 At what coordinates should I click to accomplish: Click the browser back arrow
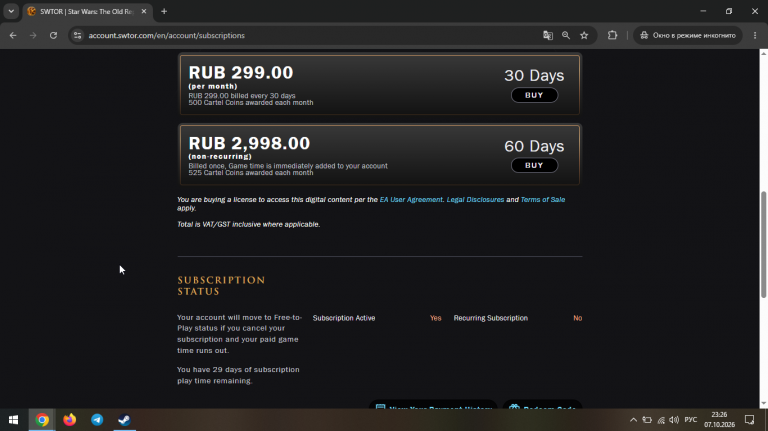[x=13, y=35]
